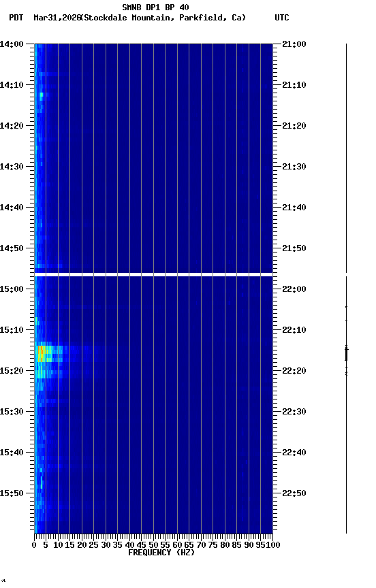Image resolution: width=376 pixels, height=588 pixels.
Task: Click the 22:50 UTC time label
Action: (294, 493)
